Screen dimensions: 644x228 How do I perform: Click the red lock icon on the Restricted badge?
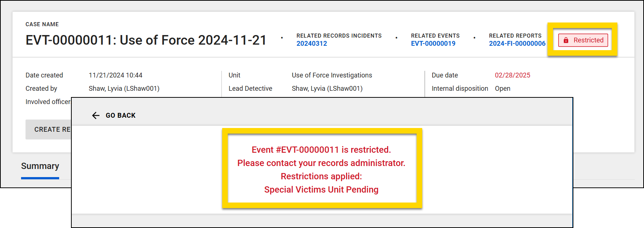(565, 40)
